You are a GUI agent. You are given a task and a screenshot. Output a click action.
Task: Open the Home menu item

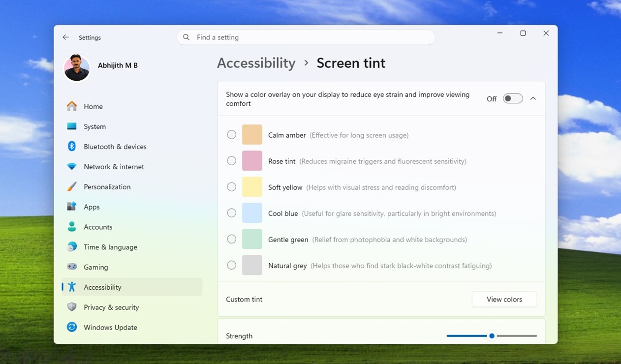click(93, 106)
